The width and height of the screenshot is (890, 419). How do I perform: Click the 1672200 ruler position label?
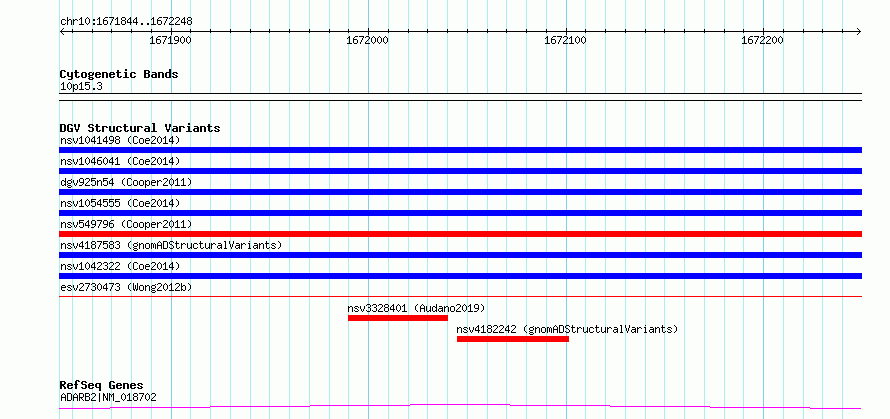pyautogui.click(x=763, y=40)
